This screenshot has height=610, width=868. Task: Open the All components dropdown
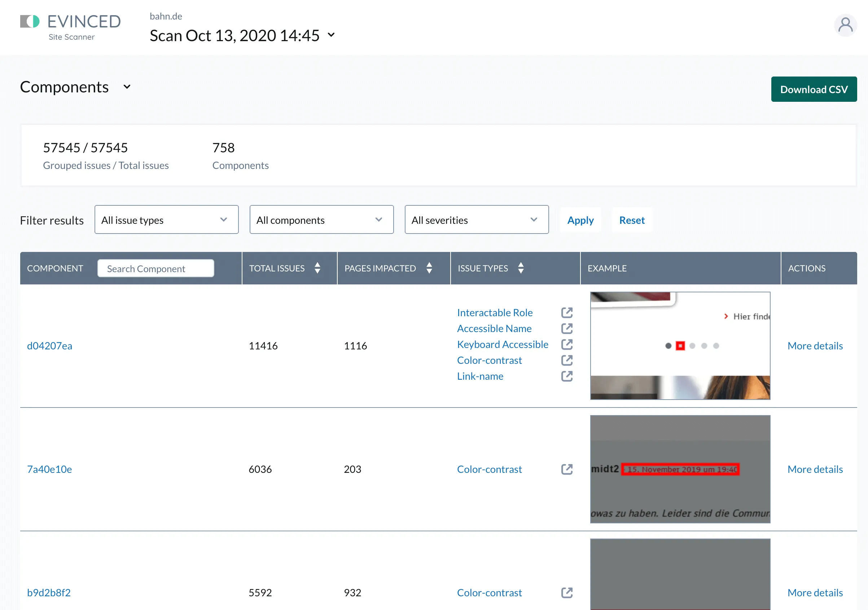[x=321, y=220]
